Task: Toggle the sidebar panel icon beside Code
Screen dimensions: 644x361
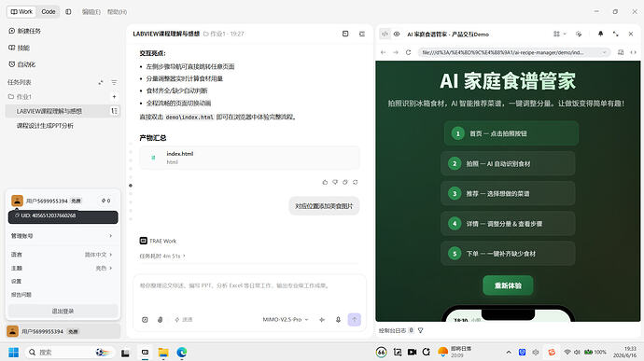Action: coord(68,11)
